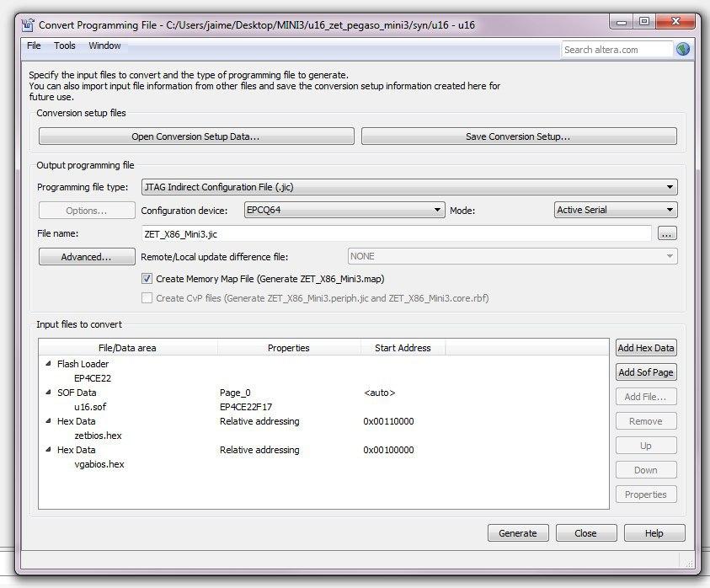
Task: Click the app icon in the title bar
Action: click(29, 25)
